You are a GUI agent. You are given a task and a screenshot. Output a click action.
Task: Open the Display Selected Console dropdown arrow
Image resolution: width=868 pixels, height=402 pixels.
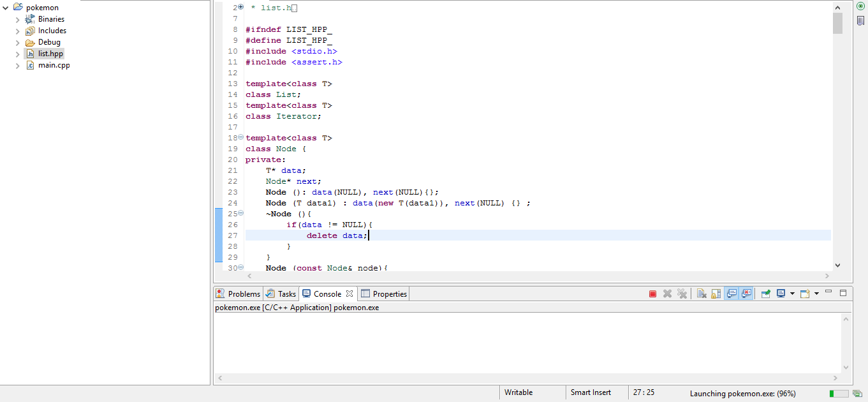[792, 294]
